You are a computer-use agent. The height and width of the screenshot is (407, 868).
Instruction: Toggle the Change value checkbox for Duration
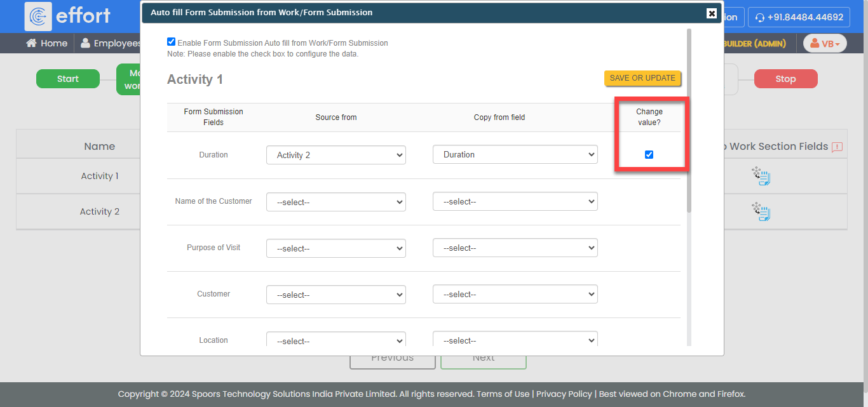point(649,154)
